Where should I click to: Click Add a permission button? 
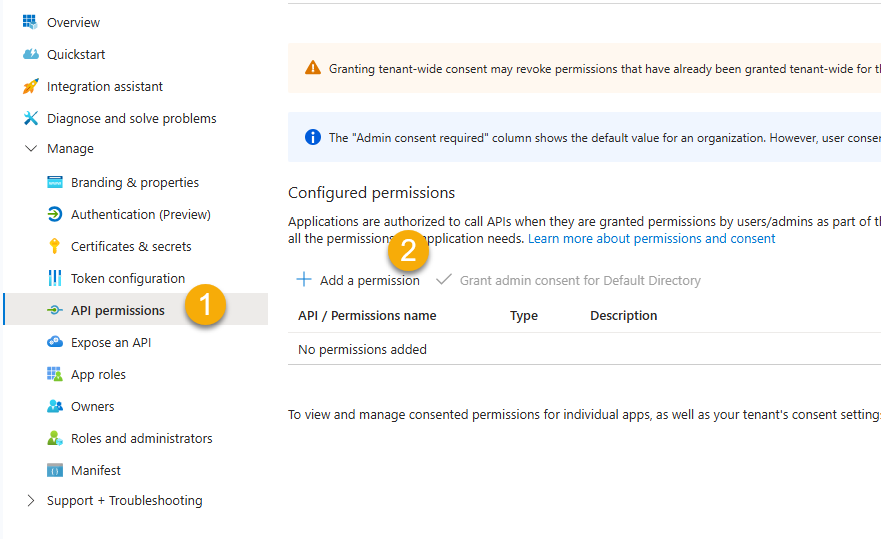coord(358,280)
